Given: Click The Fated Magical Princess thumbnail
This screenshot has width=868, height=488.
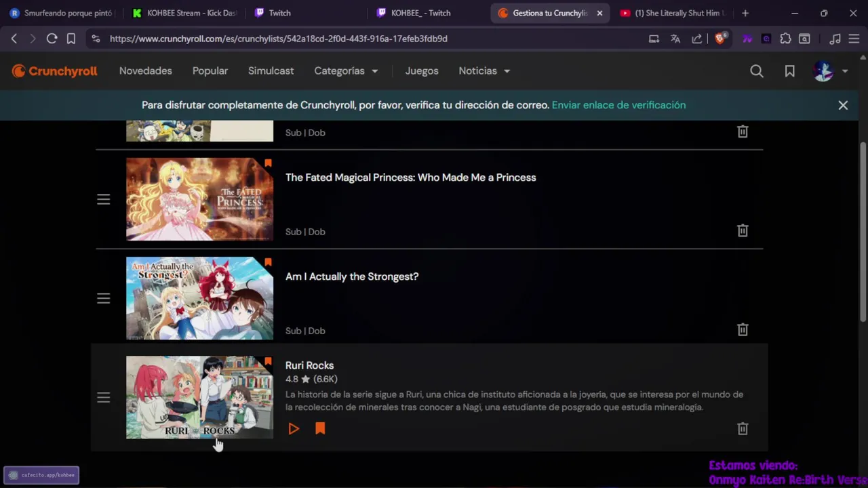Looking at the screenshot, I should (x=199, y=199).
